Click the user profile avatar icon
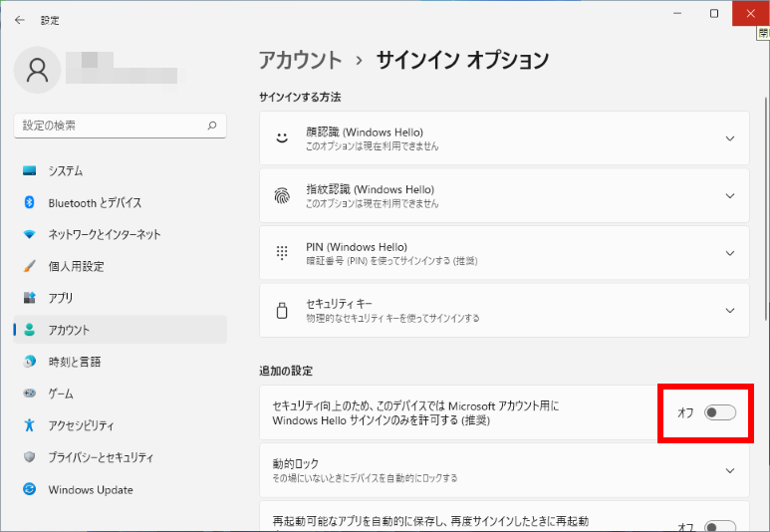The height and width of the screenshot is (532, 770). [37, 70]
